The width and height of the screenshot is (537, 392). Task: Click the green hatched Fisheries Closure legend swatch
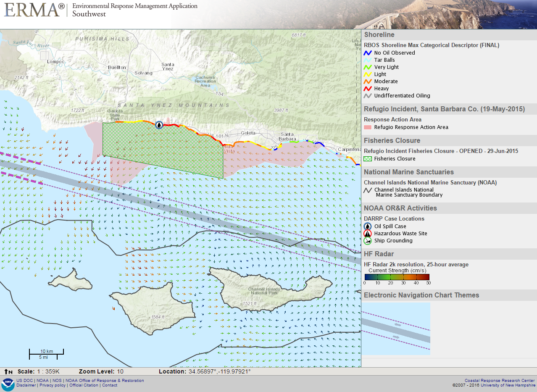pos(368,159)
